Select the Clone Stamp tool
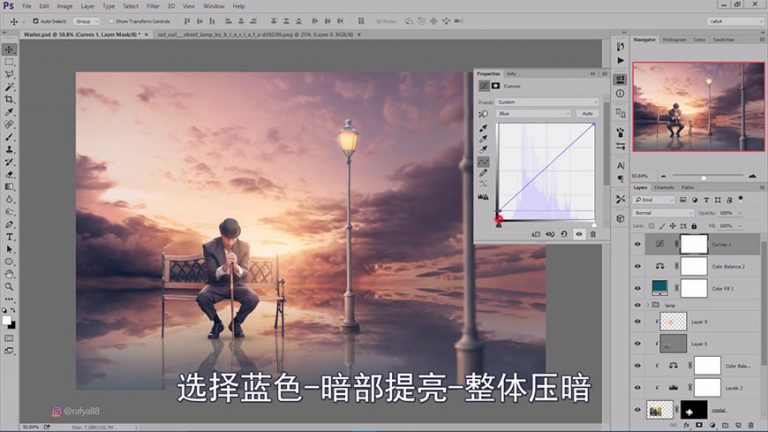 (x=9, y=149)
